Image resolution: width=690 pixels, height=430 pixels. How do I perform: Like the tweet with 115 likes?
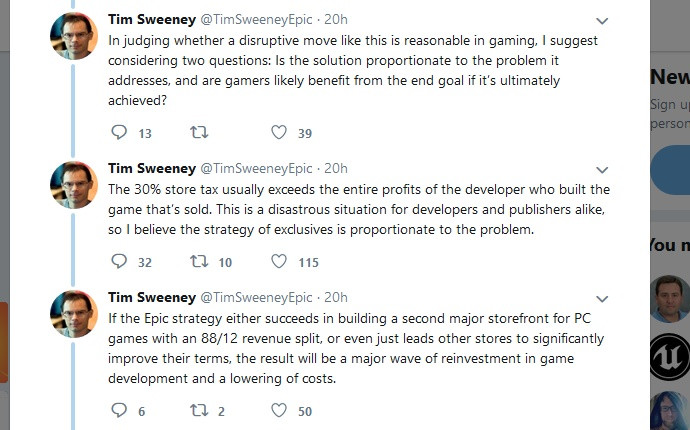pos(279,262)
